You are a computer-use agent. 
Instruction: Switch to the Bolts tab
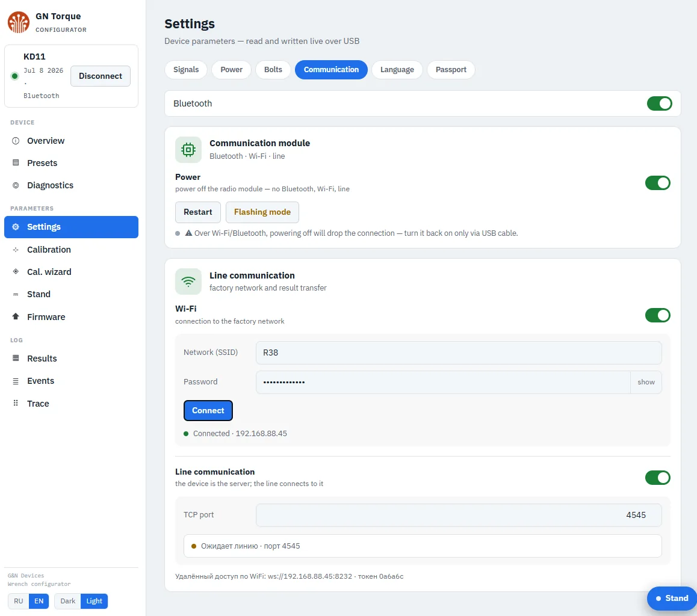[x=273, y=70]
